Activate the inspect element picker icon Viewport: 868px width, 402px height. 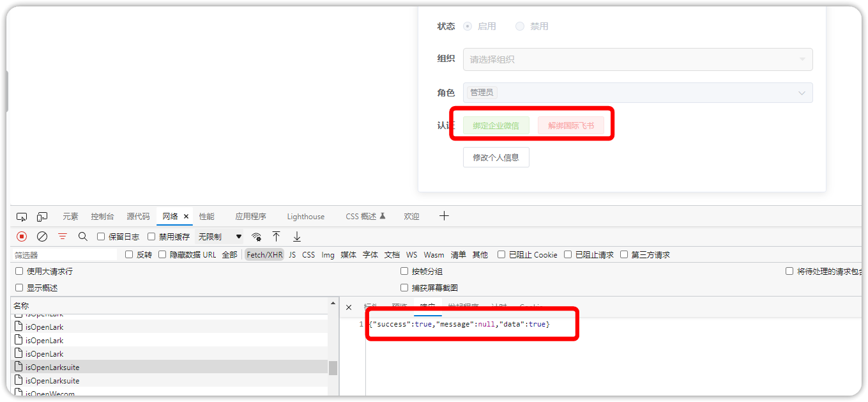point(22,217)
